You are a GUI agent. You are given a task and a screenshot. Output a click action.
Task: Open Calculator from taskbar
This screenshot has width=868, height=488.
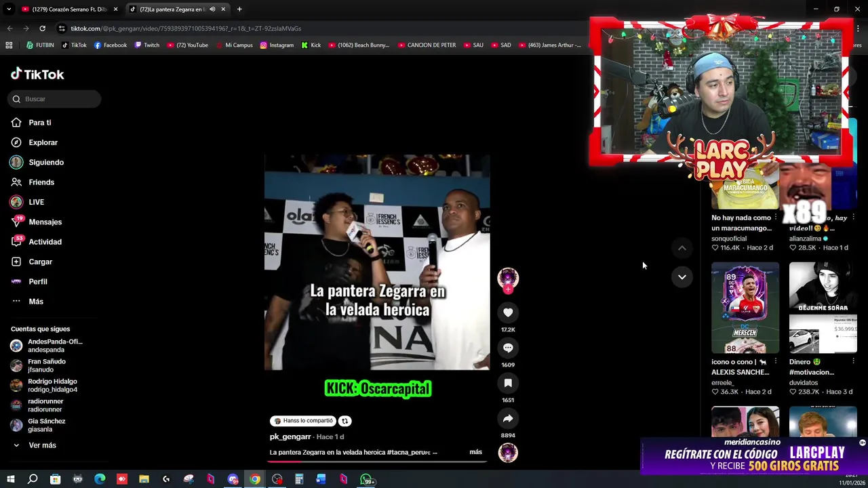299,480
